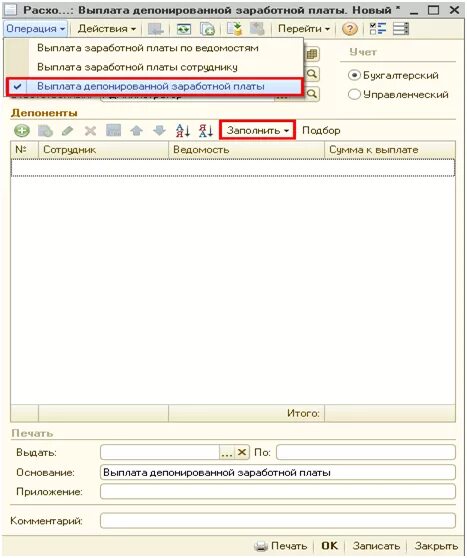
Task: Click the Выдать input field
Action: pyautogui.click(x=160, y=453)
